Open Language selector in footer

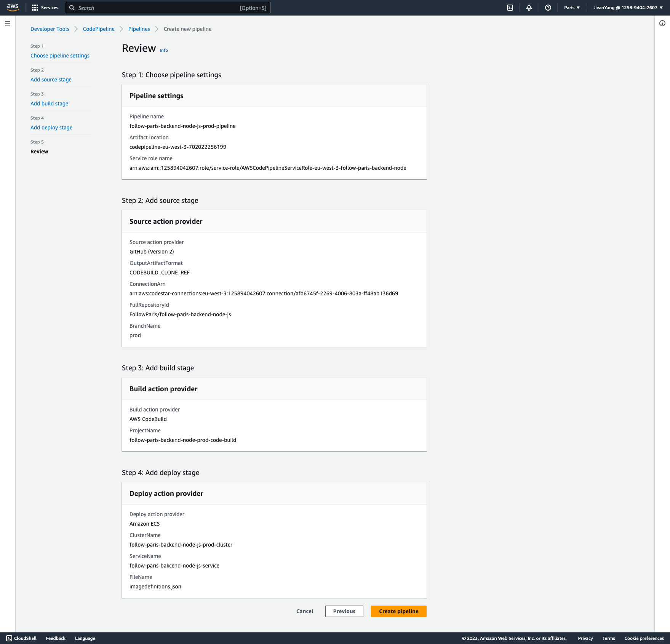click(85, 638)
